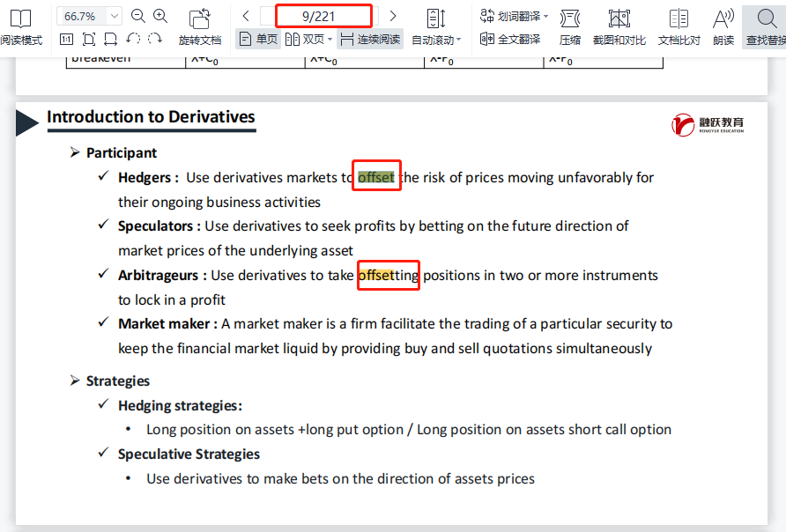
Task: Expand the word translate (划词翻译) dropdown
Action: point(545,16)
